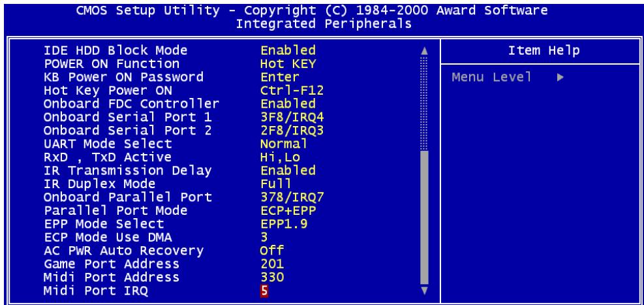The image size is (644, 305).
Task: Click the Menu Level label
Action: [x=491, y=77]
